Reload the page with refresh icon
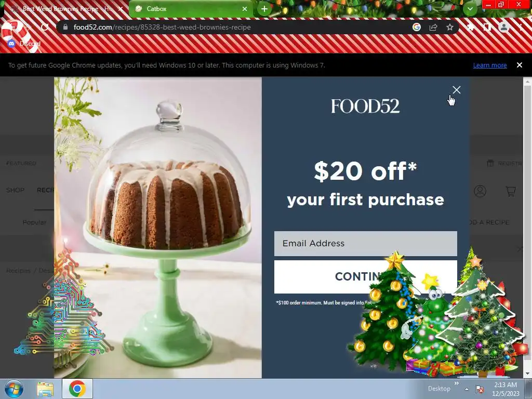Viewport: 532px width, 399px height. pyautogui.click(x=45, y=27)
